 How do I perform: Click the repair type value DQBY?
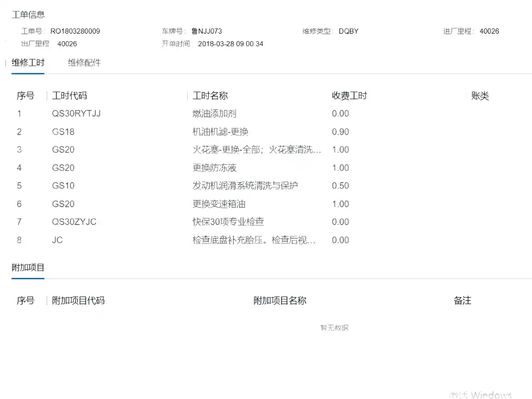(x=349, y=31)
